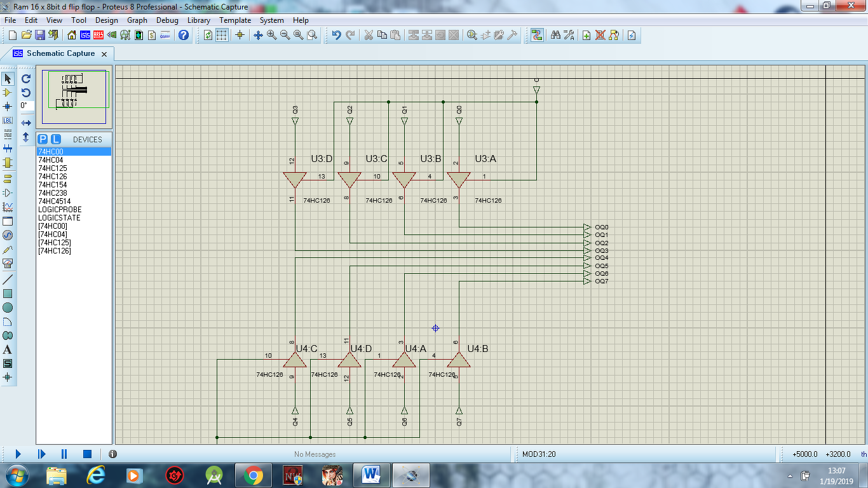Open Google Chrome from the taskbar
The width and height of the screenshot is (868, 488).
(253, 475)
